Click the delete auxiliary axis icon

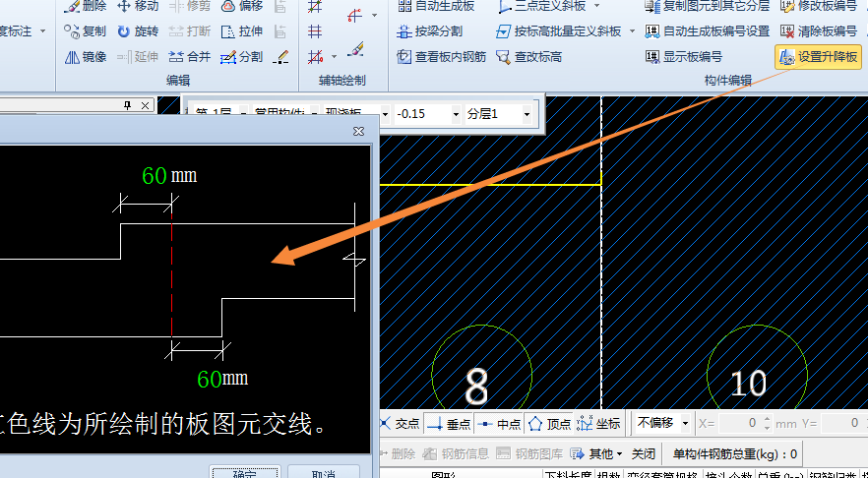click(316, 57)
